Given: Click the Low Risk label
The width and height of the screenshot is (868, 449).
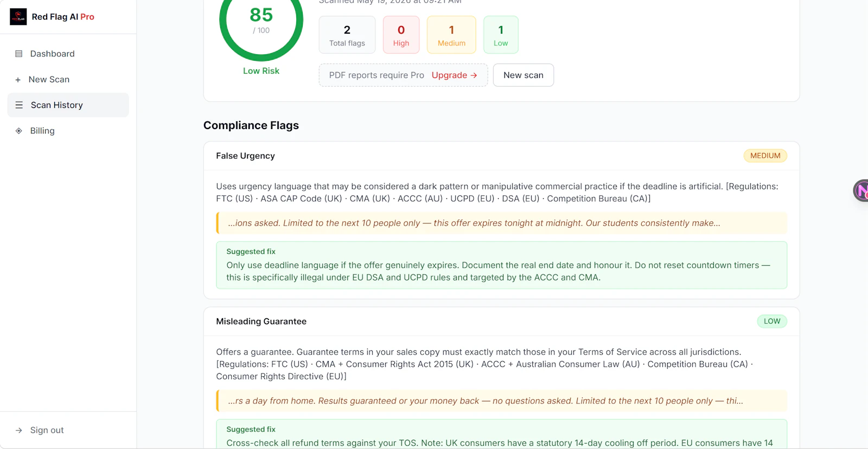Looking at the screenshot, I should point(261,71).
